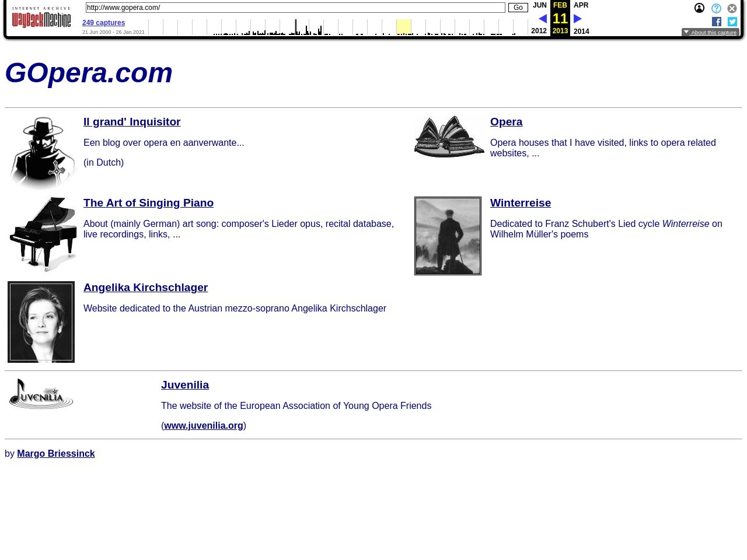
Task: Click the Winterreise painting thumbnail
Action: point(448,236)
